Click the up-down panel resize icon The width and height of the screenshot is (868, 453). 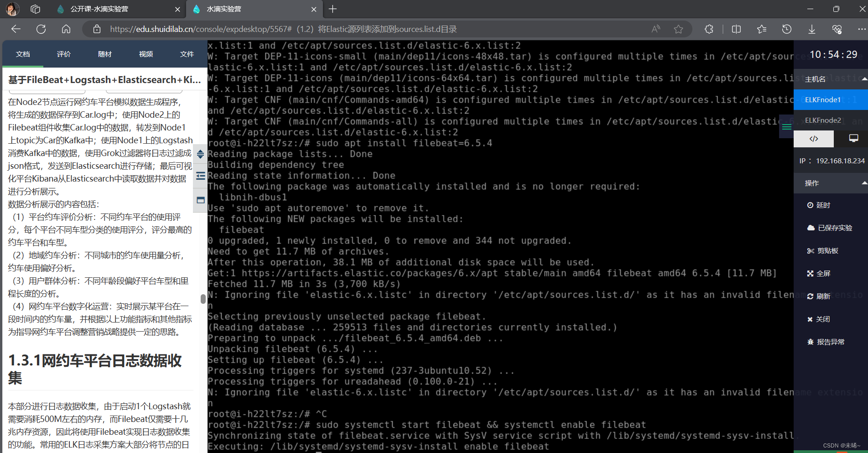(x=200, y=155)
